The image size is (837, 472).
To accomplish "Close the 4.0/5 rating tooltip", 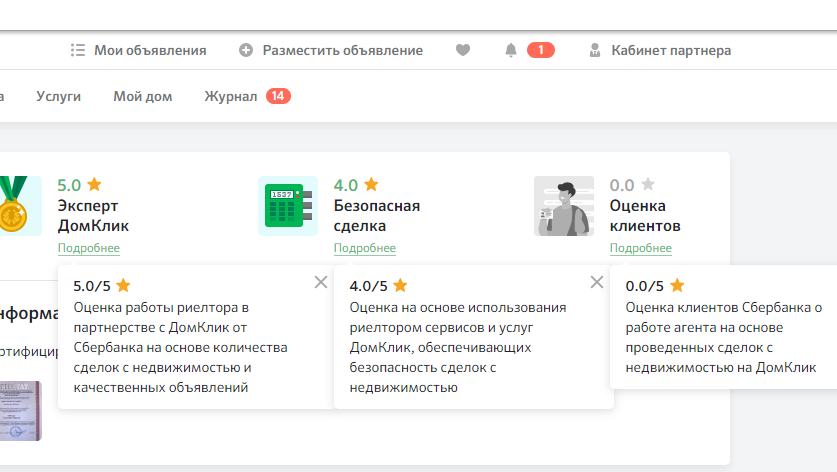I will [597, 282].
